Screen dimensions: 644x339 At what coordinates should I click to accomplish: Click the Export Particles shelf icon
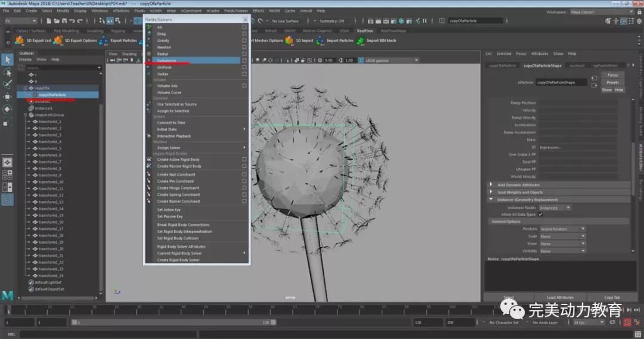[105, 41]
